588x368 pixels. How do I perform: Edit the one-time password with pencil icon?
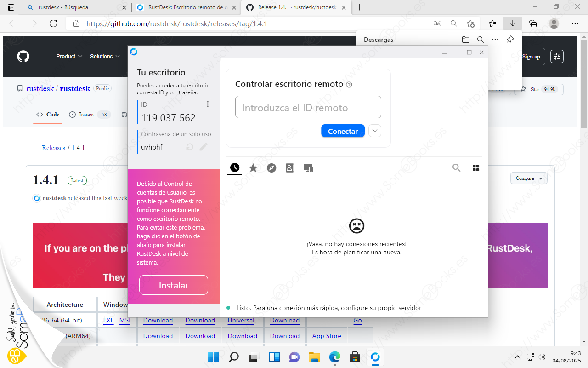click(x=203, y=147)
